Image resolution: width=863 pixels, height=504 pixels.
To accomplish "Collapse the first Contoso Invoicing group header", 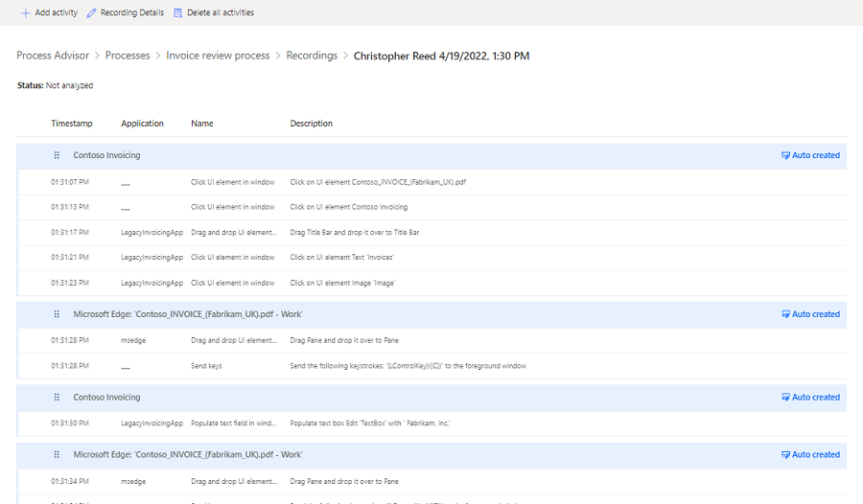I will tap(106, 155).
